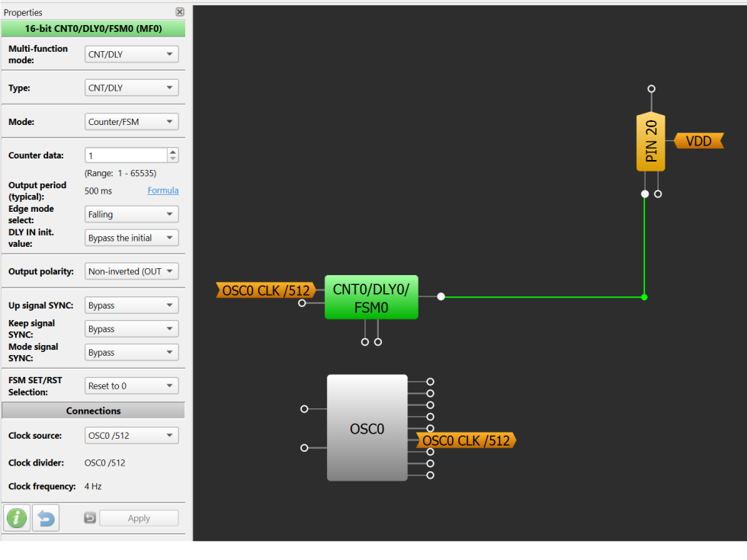
Task: Open the Output polarity dropdown
Action: (131, 271)
